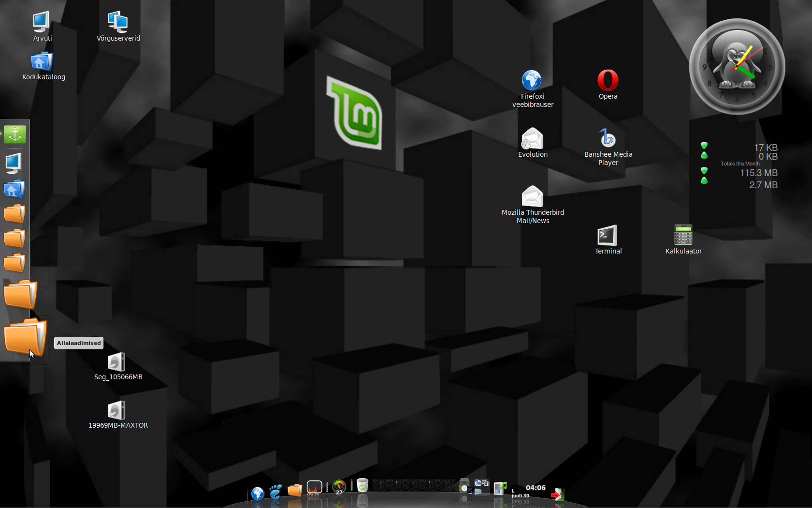This screenshot has height=508, width=812.
Task: Click the small grouped applets icon beside speaker
Action: click(x=481, y=487)
